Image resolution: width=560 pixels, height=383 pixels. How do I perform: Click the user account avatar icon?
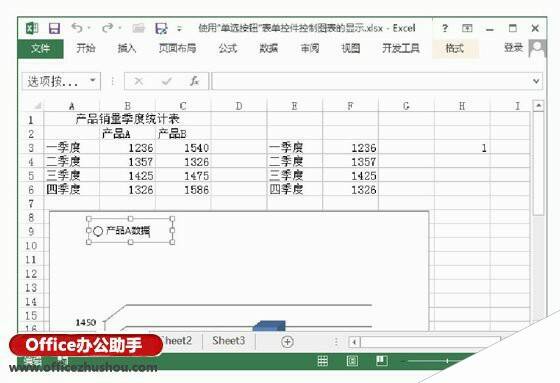click(x=538, y=48)
